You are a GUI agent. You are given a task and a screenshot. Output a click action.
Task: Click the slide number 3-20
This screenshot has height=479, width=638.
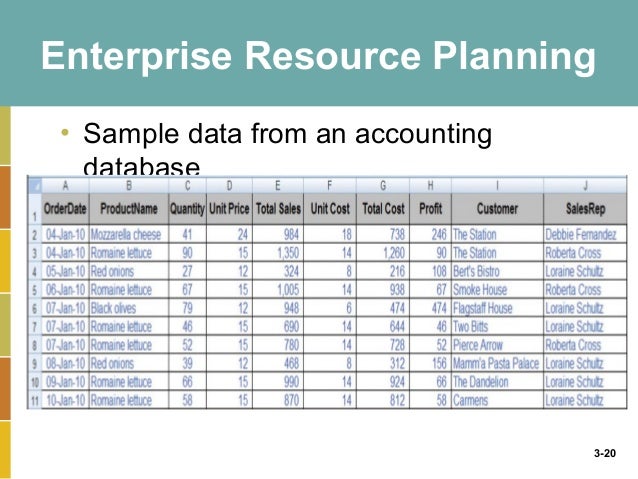tap(605, 453)
